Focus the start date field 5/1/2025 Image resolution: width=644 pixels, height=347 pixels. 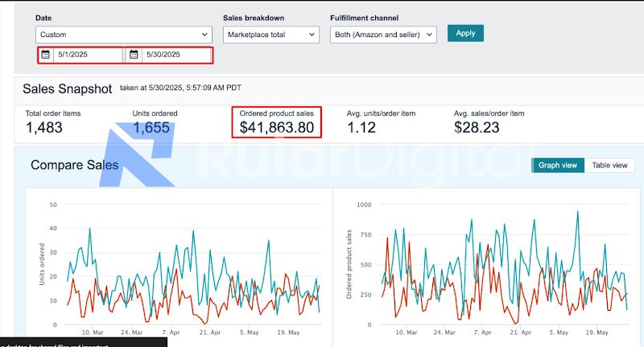click(x=87, y=55)
